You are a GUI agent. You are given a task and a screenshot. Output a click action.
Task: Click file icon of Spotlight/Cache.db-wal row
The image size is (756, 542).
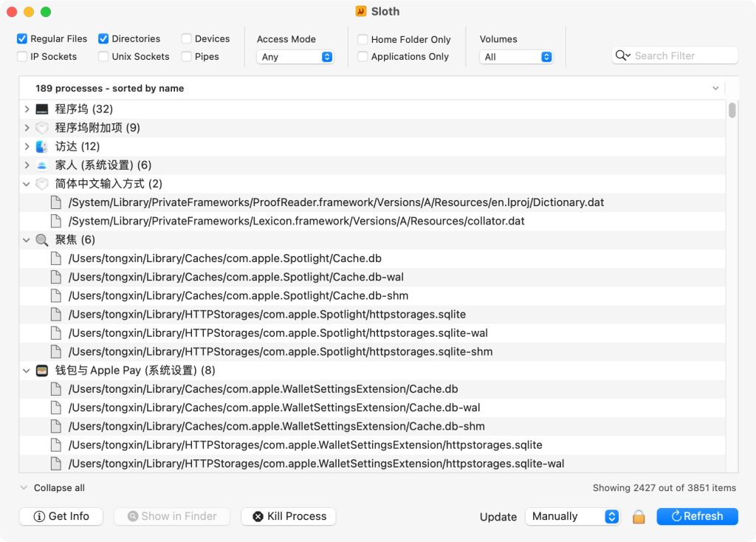coord(56,277)
